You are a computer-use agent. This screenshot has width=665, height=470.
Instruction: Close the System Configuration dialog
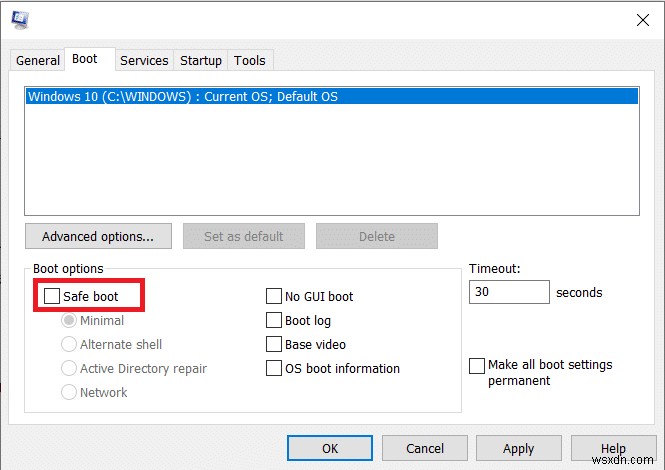[x=641, y=19]
